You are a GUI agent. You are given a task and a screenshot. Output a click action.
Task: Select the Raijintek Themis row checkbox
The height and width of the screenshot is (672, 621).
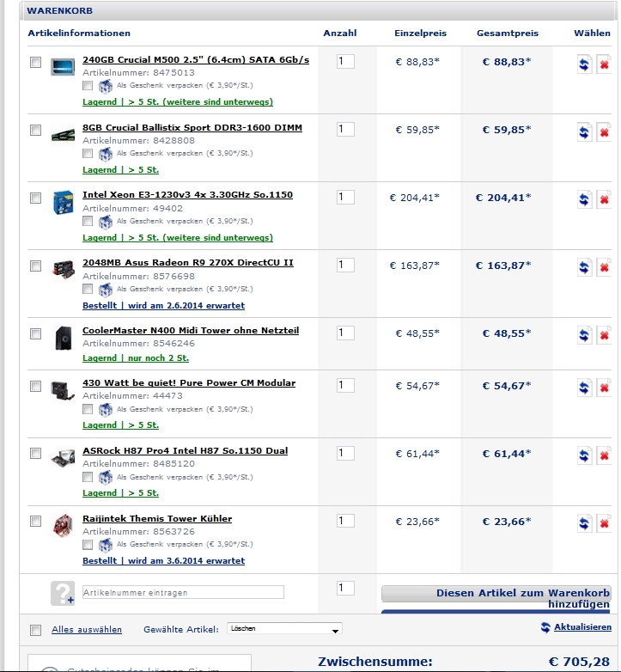tap(35, 521)
